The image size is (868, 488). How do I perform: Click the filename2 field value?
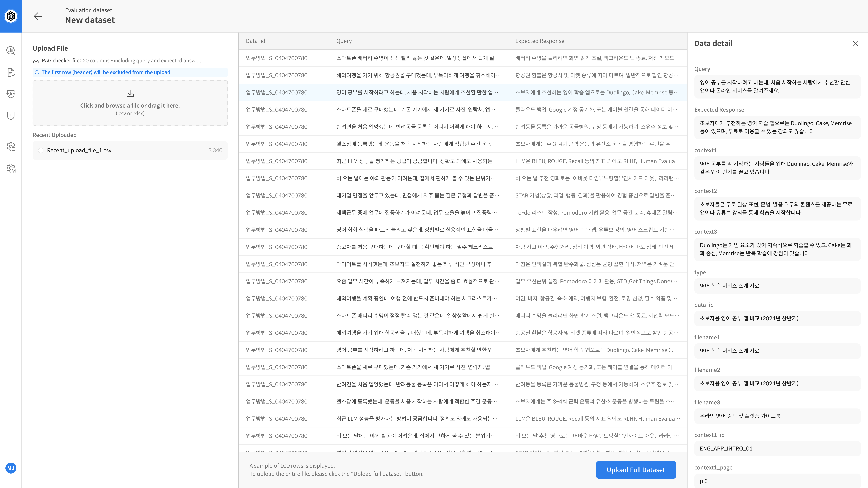(777, 384)
